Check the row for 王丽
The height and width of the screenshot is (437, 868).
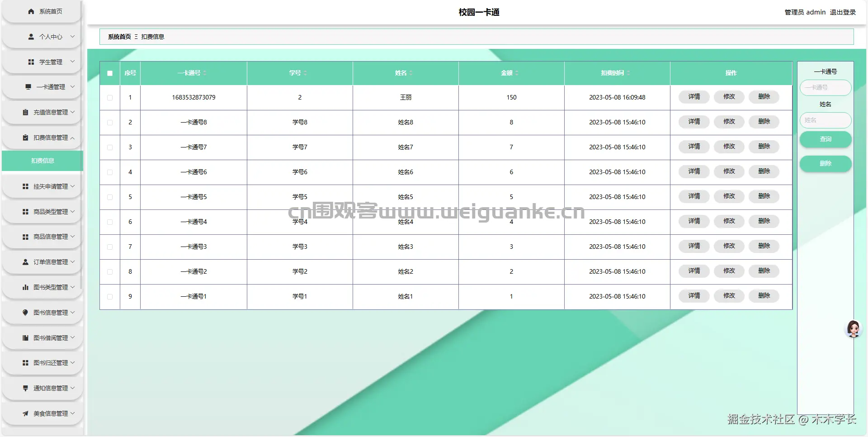(110, 98)
